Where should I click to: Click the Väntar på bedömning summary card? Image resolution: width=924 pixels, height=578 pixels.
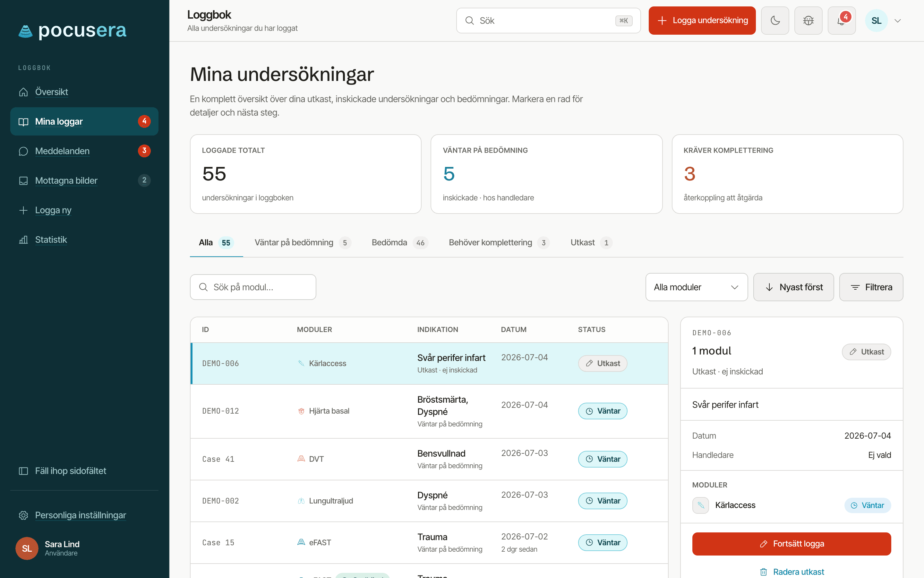click(x=546, y=174)
